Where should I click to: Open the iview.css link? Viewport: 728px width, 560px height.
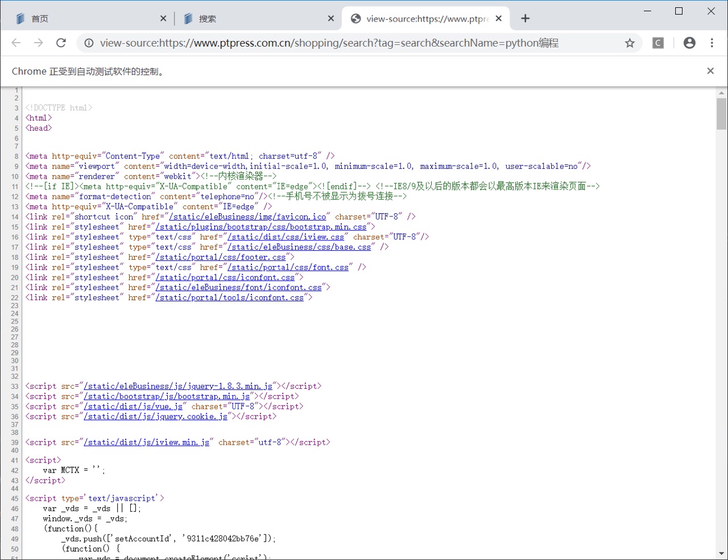pos(286,237)
